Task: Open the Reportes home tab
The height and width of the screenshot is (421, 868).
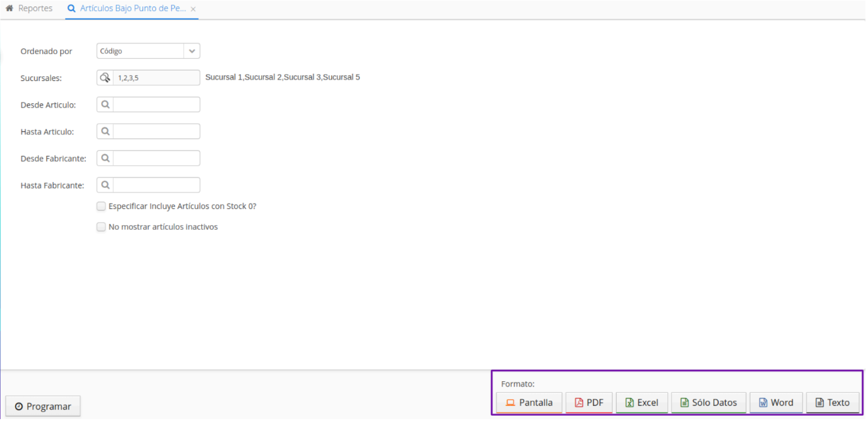Action: [x=29, y=8]
